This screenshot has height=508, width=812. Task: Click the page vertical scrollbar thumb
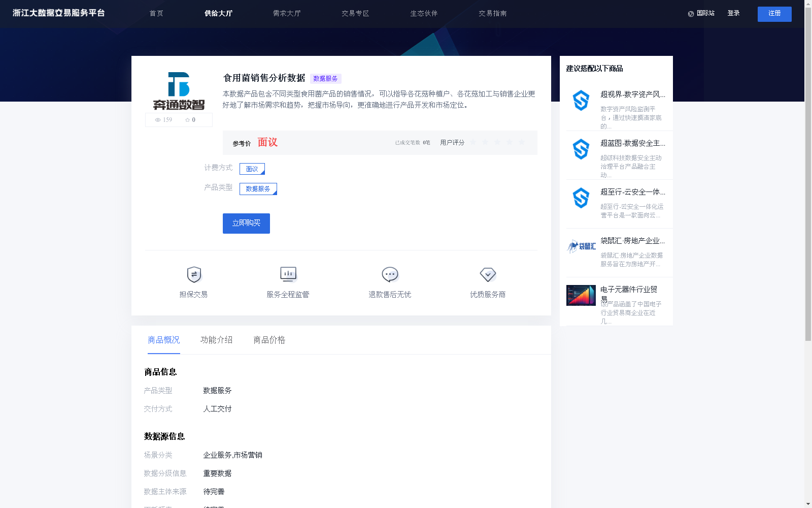click(x=808, y=175)
